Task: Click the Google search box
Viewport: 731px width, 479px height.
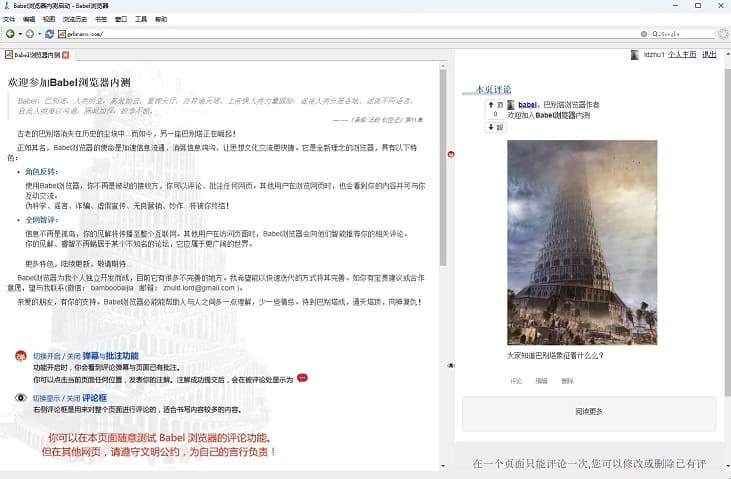Action: pos(683,34)
